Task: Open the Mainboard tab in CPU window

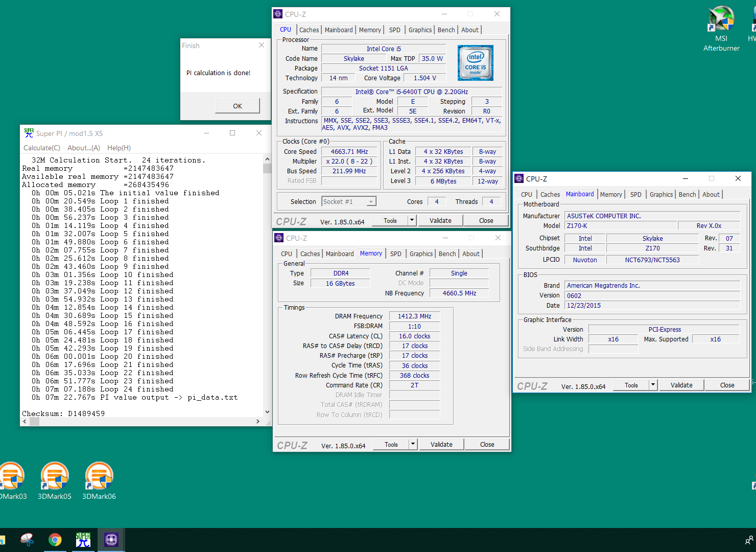Action: click(339, 30)
